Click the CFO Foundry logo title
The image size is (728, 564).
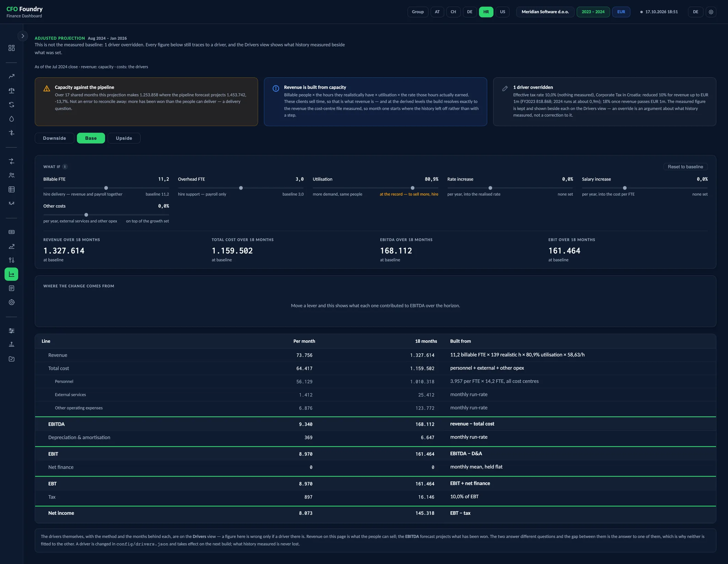25,9
